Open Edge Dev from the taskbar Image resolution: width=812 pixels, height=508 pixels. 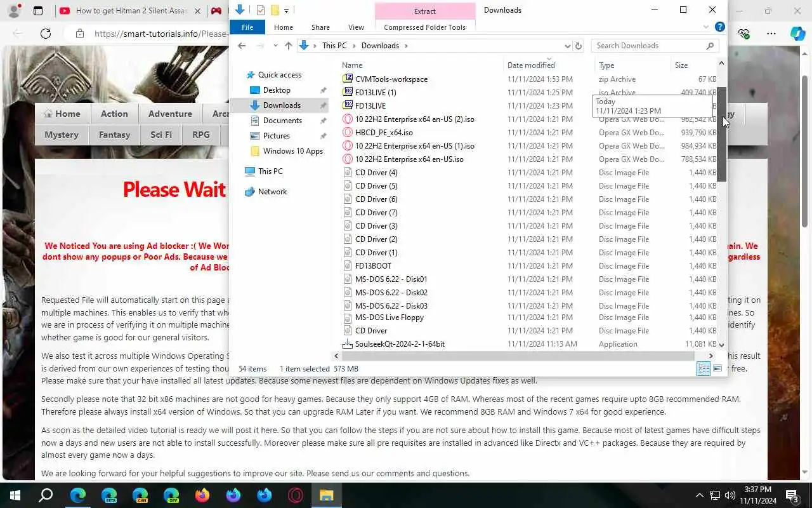(x=171, y=495)
